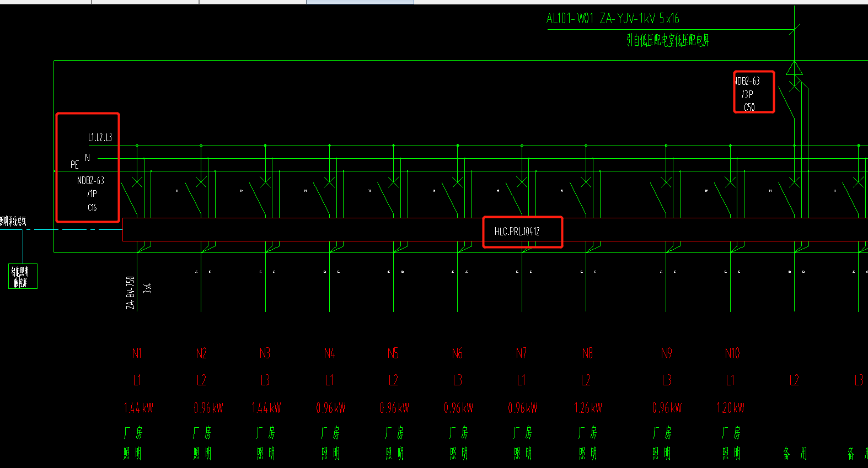Select circuit number N2
This screenshot has height=468, width=868.
[201, 353]
